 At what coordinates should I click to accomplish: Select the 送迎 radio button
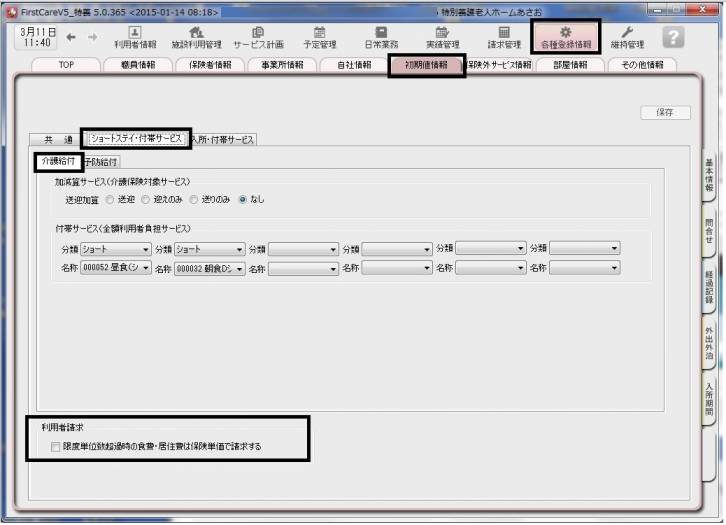[111, 200]
